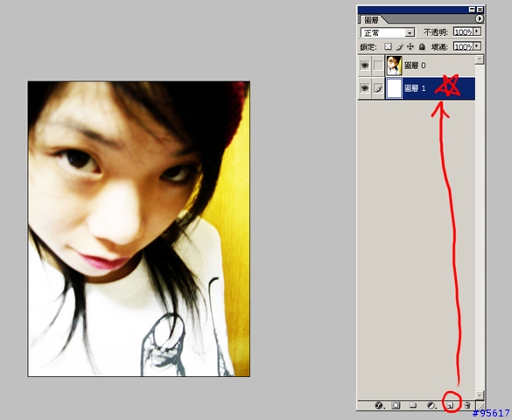Create a new layer set (folder icon)
512x420 pixels.
[413, 405]
